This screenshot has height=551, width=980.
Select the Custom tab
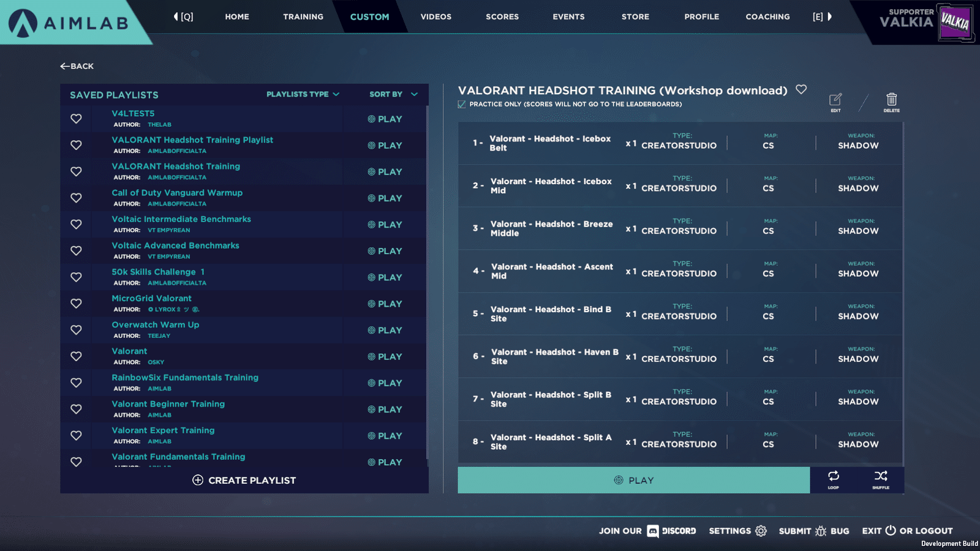point(369,17)
